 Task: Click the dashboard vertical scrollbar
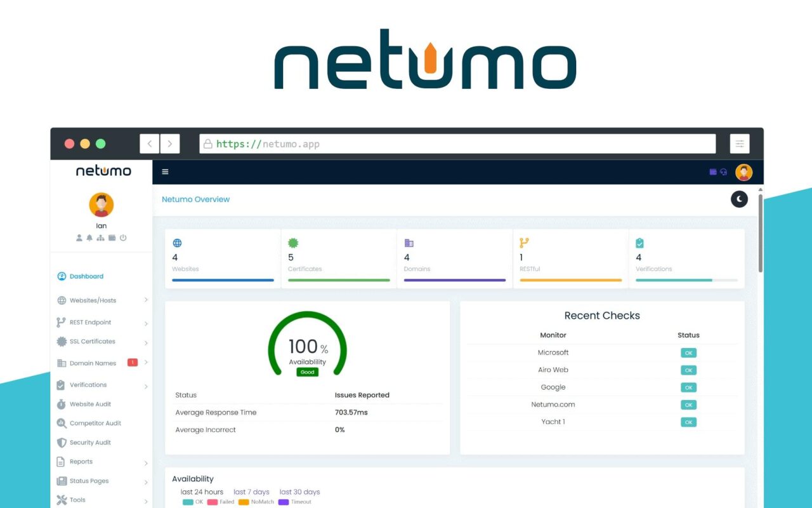(x=761, y=232)
